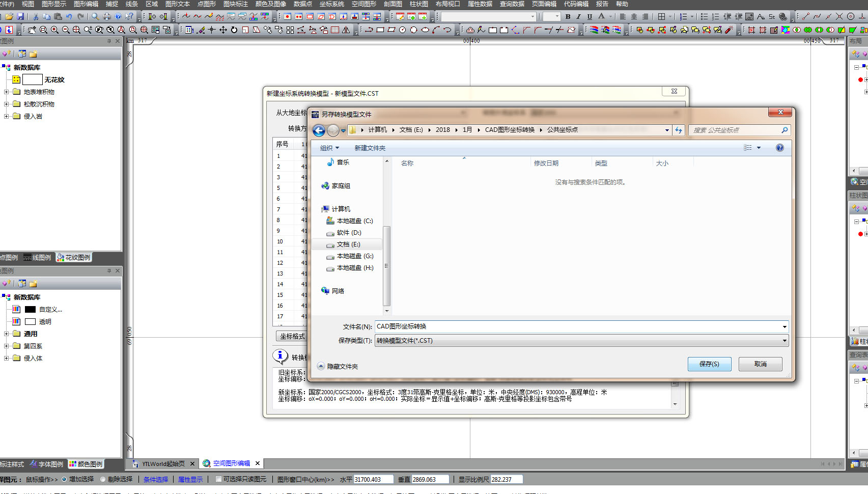Screen dimensions: 868x494
Task: Click the 属性显示 link
Action: pos(190,480)
